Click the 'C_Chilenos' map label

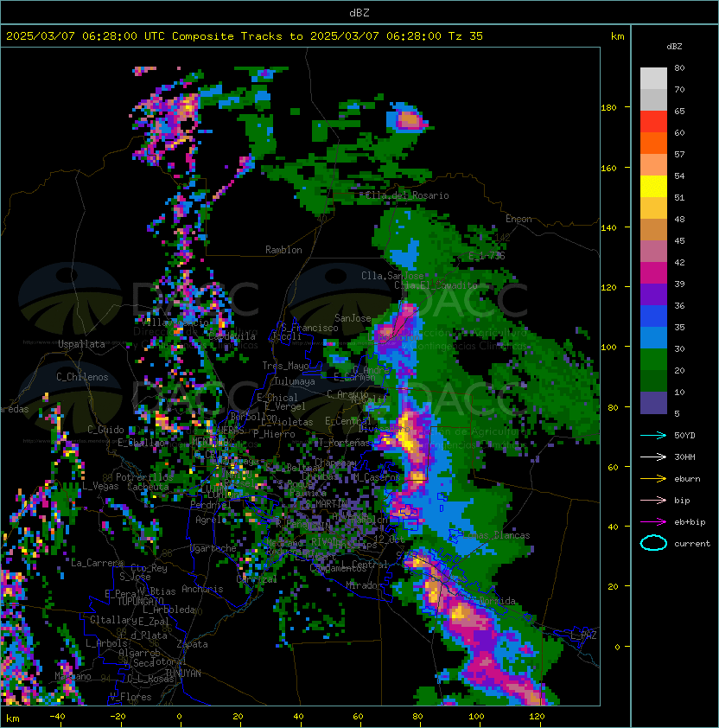(x=82, y=377)
